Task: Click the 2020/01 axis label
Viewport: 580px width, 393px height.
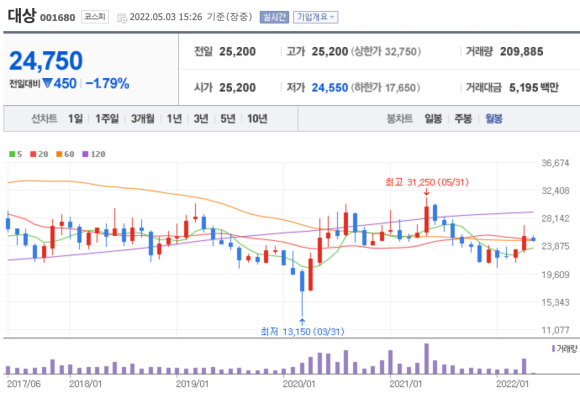Action: (x=299, y=384)
